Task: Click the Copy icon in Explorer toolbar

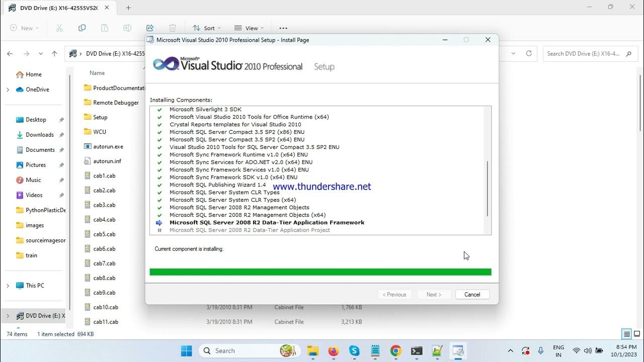Action: tap(82, 28)
